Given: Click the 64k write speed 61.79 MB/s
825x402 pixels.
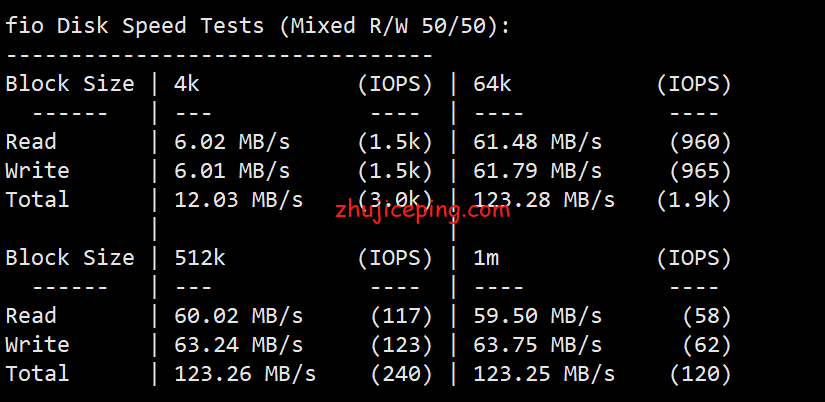Looking at the screenshot, I should point(537,171).
